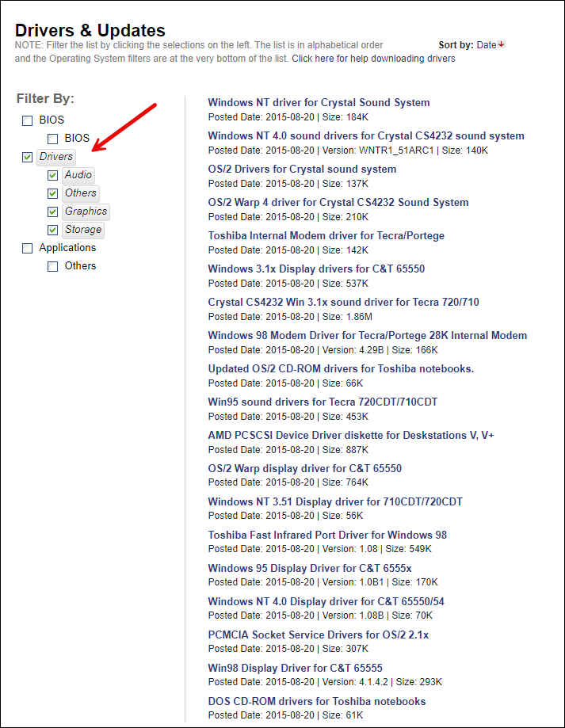Image resolution: width=565 pixels, height=728 pixels.
Task: Toggle the Others checkbox under Drivers
Action: (53, 193)
